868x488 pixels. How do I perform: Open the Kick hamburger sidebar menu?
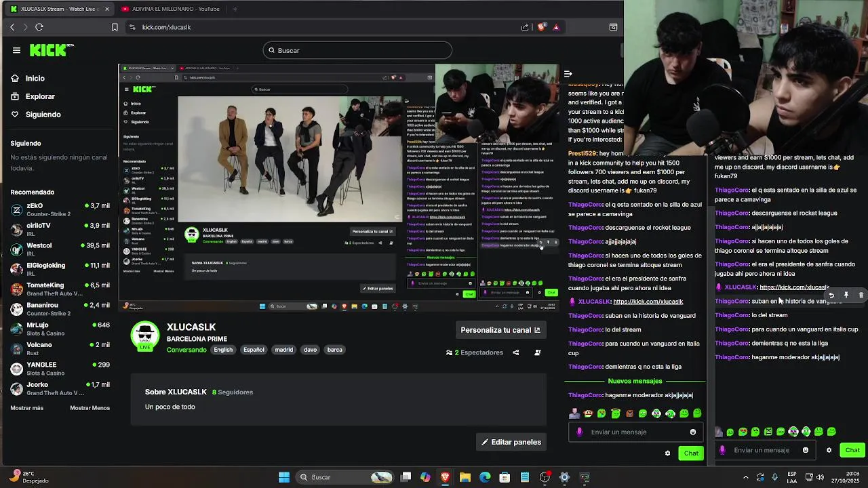coord(16,50)
